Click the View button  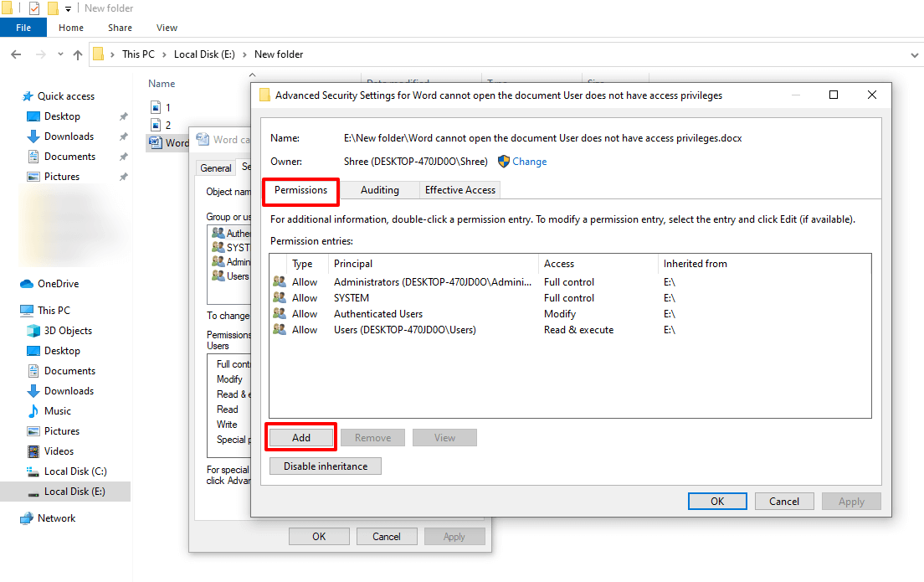(x=445, y=437)
